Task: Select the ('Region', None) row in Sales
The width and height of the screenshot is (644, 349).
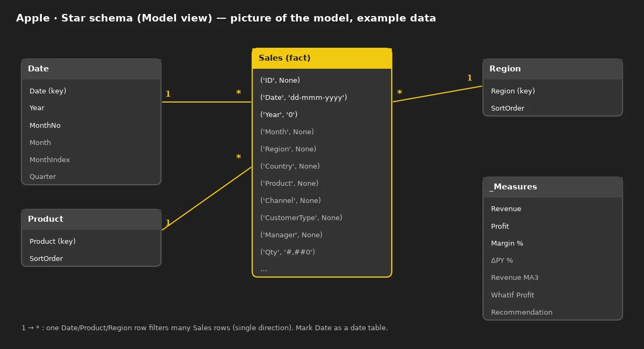Action: pos(288,149)
